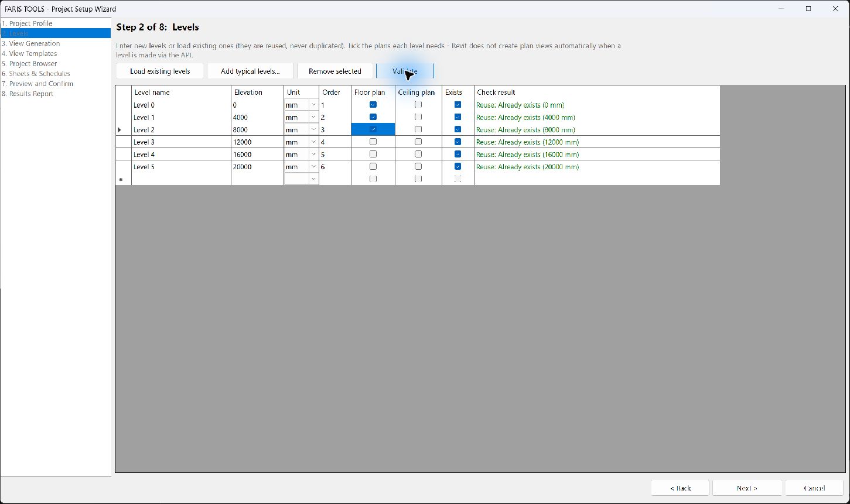Go back with the Back button
The height and width of the screenshot is (504, 850).
tap(680, 488)
